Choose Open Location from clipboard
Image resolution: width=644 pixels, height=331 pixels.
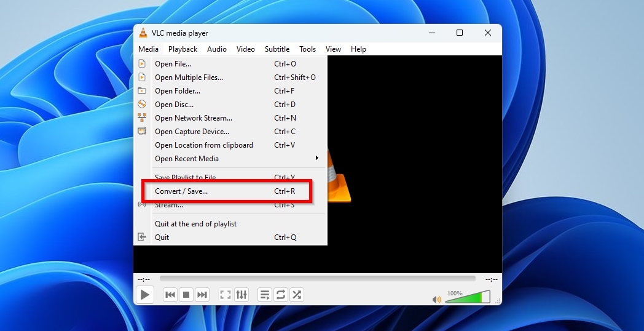[x=230, y=145]
